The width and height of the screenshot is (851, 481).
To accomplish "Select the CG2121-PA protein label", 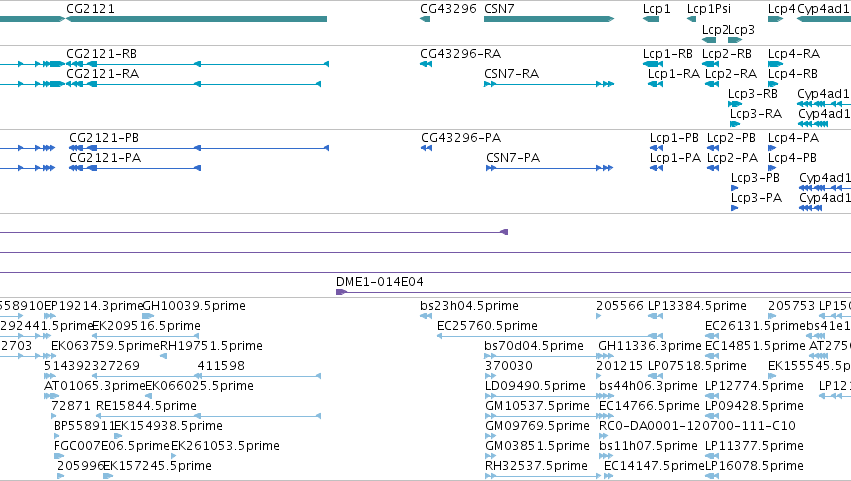I will point(105,158).
